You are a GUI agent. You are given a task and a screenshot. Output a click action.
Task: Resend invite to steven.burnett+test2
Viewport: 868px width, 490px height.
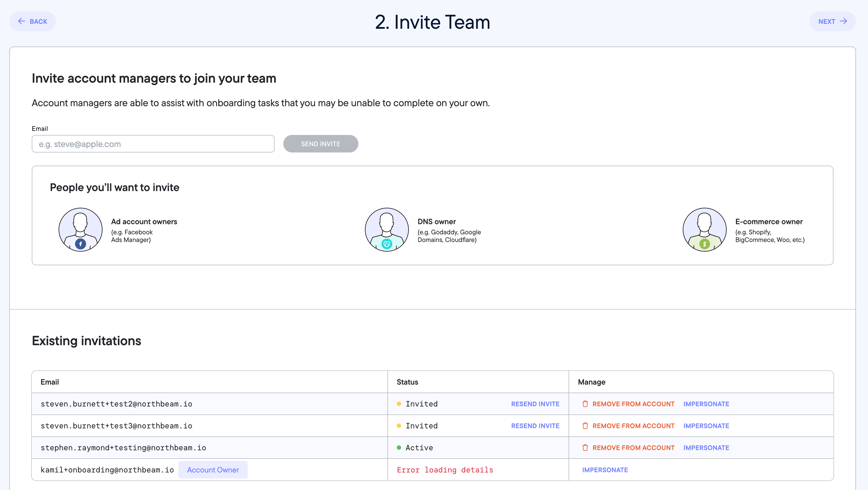(535, 404)
